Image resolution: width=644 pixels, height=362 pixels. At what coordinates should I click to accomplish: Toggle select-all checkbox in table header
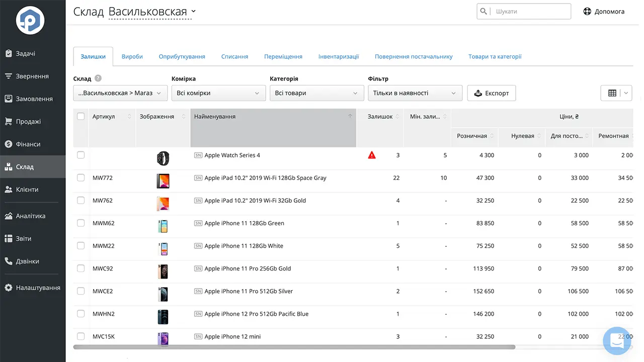point(80,116)
